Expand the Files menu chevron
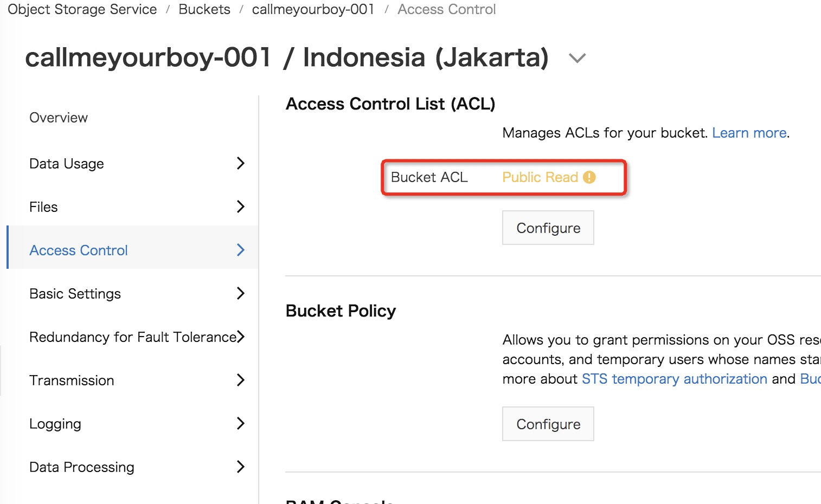This screenshot has height=504, width=821. pos(241,206)
